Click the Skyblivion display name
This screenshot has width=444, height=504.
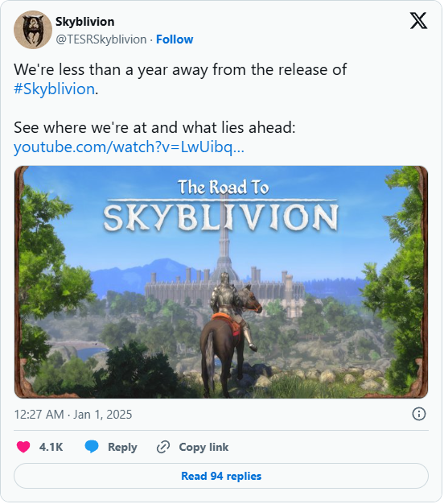coord(85,22)
